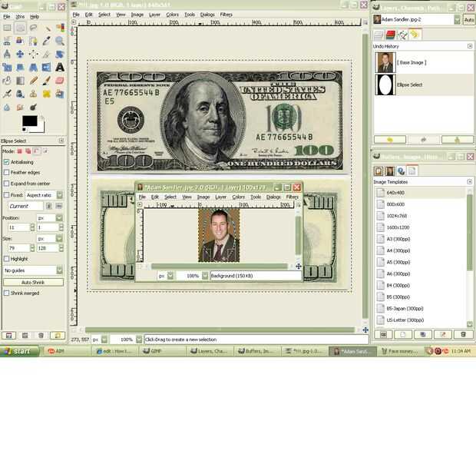Open Colors menu in main image window
The width and height of the screenshot is (476, 464).
172,15
